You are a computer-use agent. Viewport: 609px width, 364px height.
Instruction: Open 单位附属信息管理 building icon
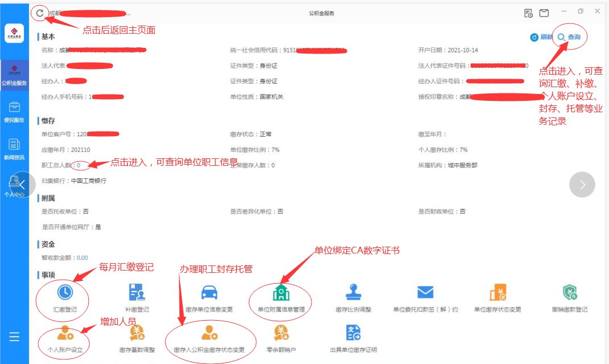281,292
